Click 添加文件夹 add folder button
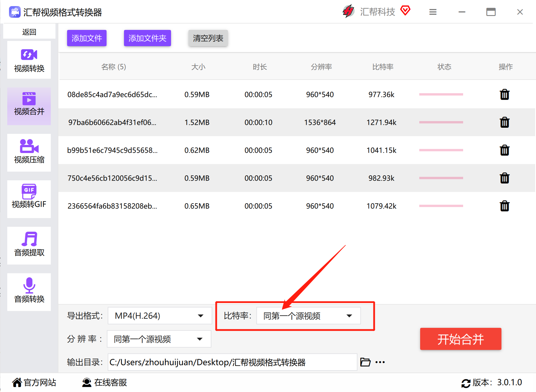 point(148,38)
